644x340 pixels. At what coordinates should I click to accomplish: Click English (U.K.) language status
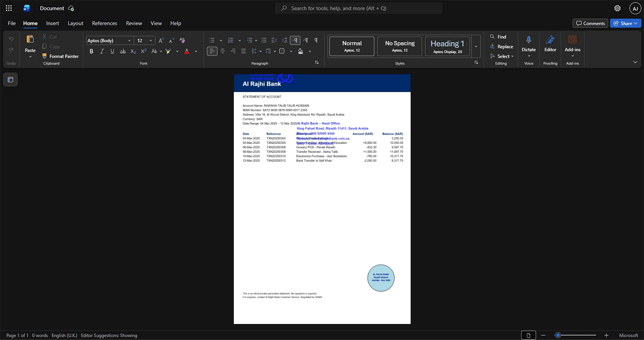pos(64,335)
